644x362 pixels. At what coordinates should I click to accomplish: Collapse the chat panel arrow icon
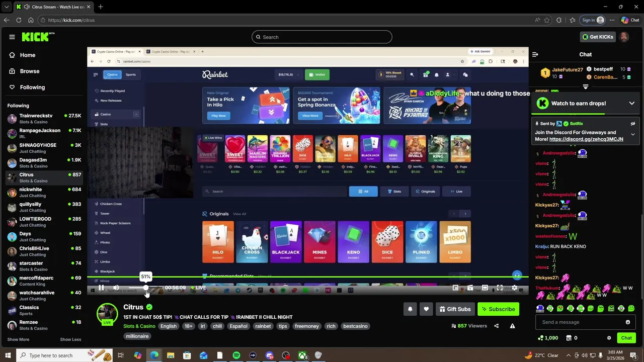(x=535, y=54)
